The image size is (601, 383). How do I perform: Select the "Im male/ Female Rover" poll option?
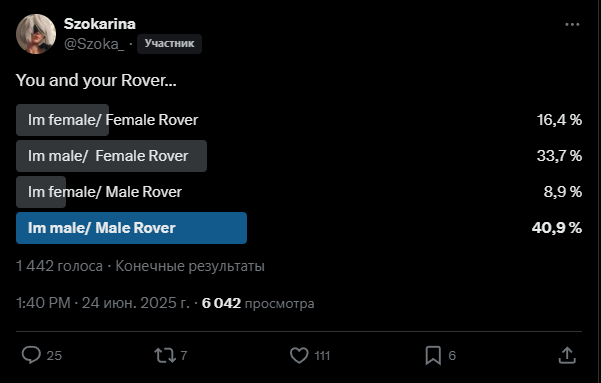click(x=299, y=156)
